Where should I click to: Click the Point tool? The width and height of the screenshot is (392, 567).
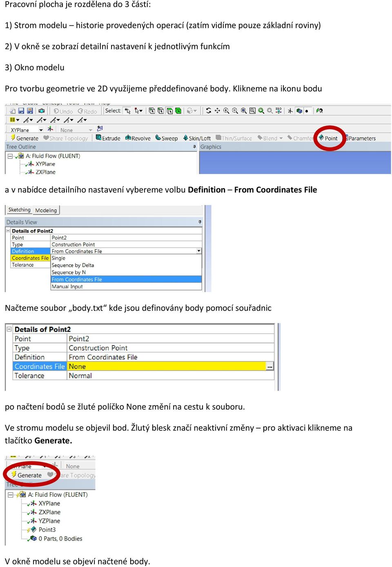coord(328,138)
